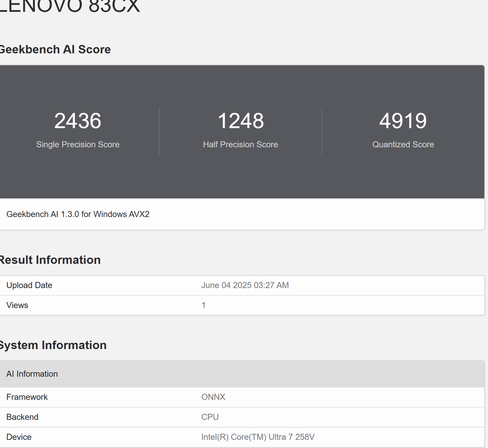
Task: Click Geekbench AI 1.3.0 for Windows AVX2 text
Action: (78, 214)
